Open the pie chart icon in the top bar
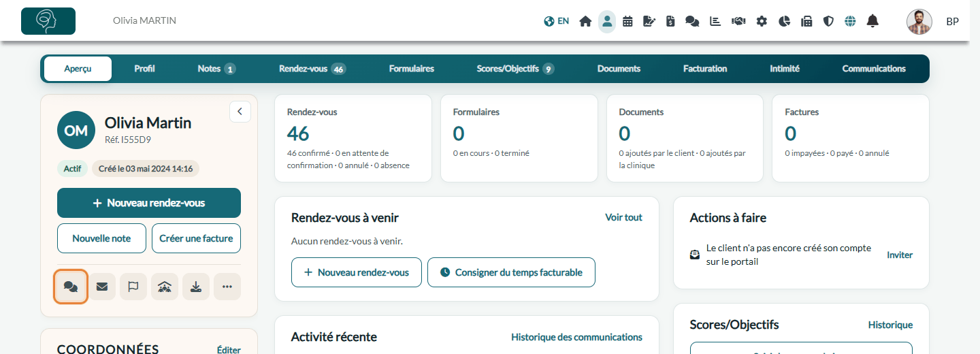The height and width of the screenshot is (354, 980). (784, 21)
